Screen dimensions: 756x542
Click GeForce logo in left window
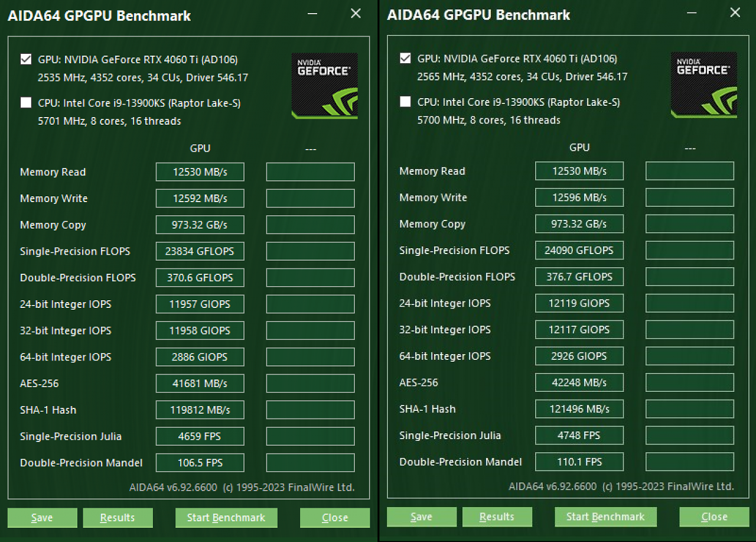pos(324,86)
